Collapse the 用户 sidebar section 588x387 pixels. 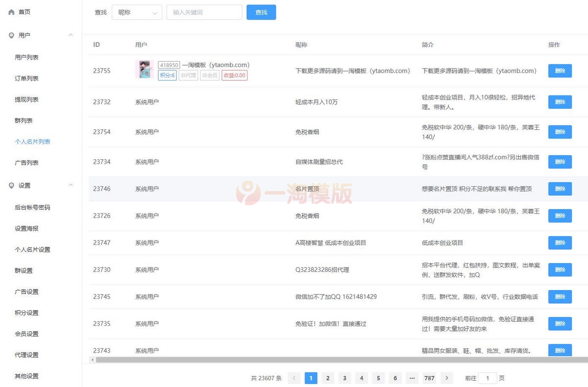pos(71,35)
